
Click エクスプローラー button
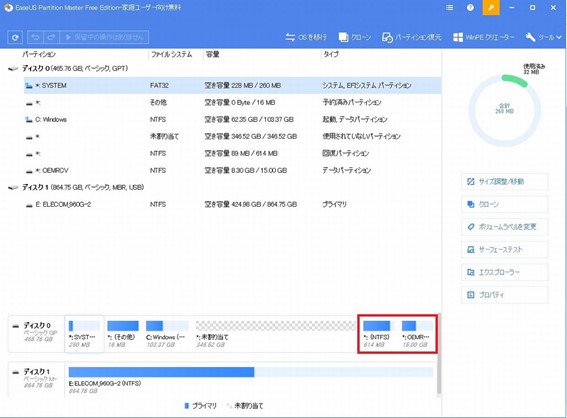(x=505, y=272)
